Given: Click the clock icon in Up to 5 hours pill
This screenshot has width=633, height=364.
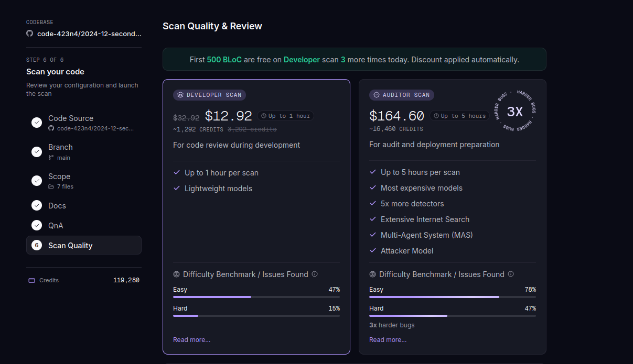Looking at the screenshot, I should point(436,116).
